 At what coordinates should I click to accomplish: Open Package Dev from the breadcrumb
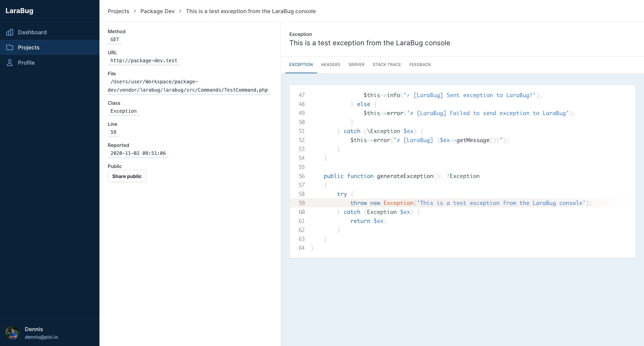157,11
